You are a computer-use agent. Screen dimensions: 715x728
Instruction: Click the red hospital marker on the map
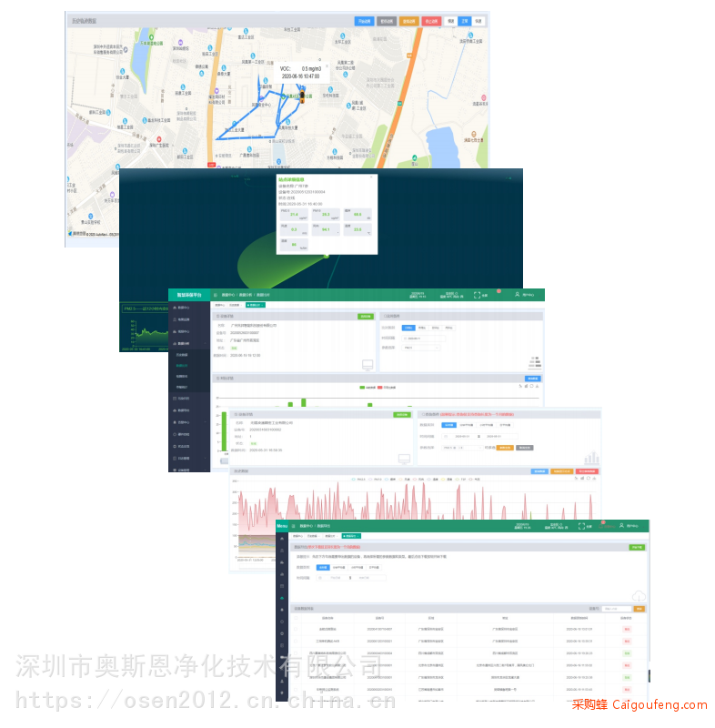[x=158, y=139]
